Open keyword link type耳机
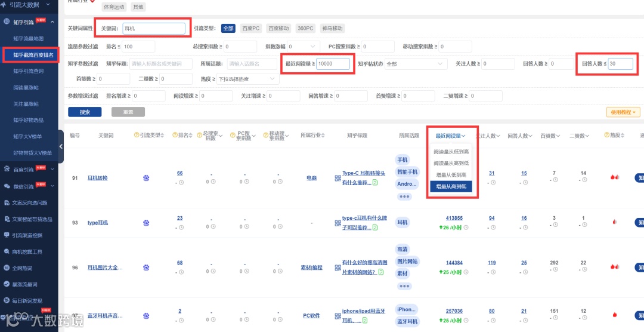Viewport: 644px width, 332px height. coord(98,223)
